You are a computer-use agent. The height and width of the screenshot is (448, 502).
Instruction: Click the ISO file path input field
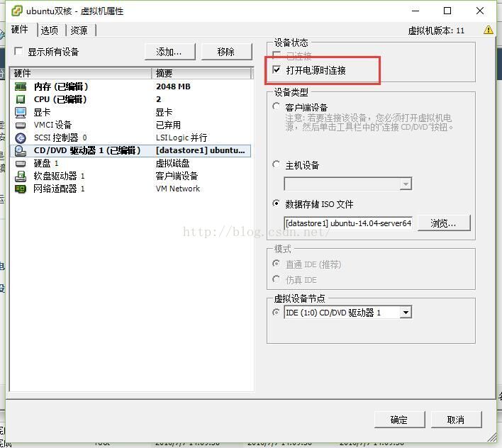point(348,223)
